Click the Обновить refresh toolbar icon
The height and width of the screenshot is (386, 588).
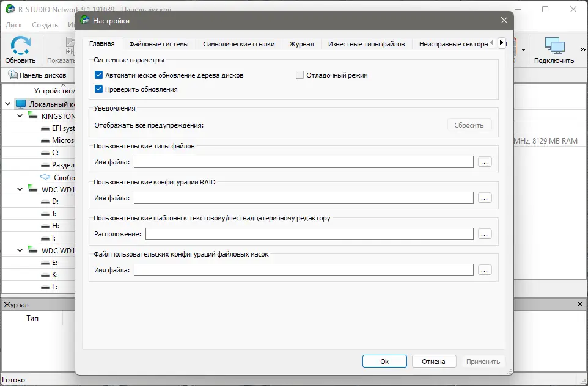coord(20,46)
